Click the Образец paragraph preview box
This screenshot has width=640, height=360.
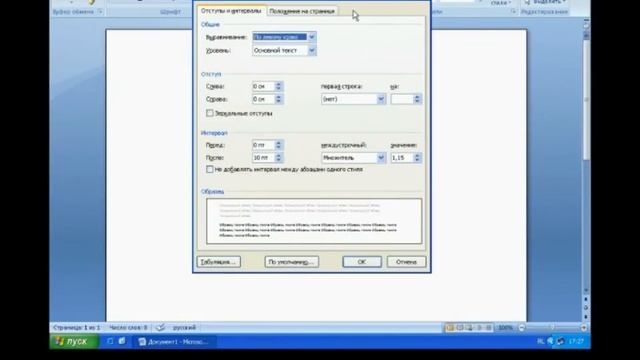pos(314,221)
